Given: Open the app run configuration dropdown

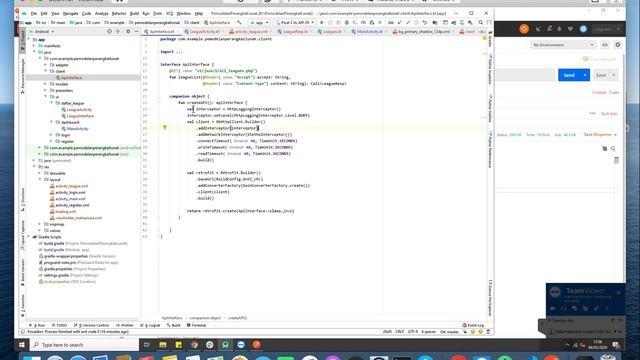Looking at the screenshot, I should (259, 23).
